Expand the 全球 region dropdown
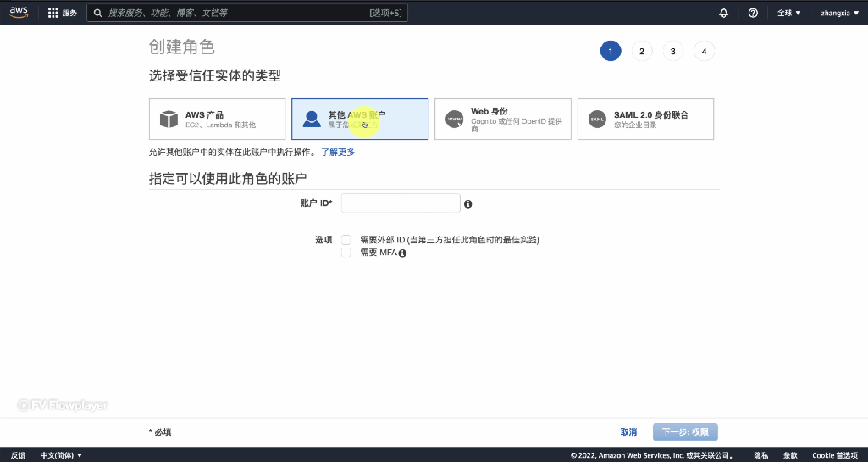The image size is (868, 462). click(x=789, y=13)
